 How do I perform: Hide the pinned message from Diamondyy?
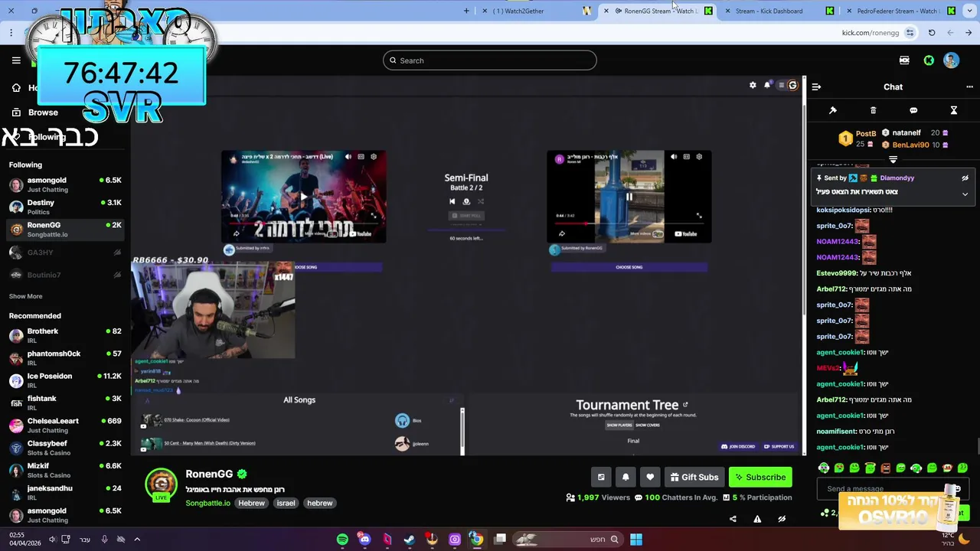[x=965, y=178]
